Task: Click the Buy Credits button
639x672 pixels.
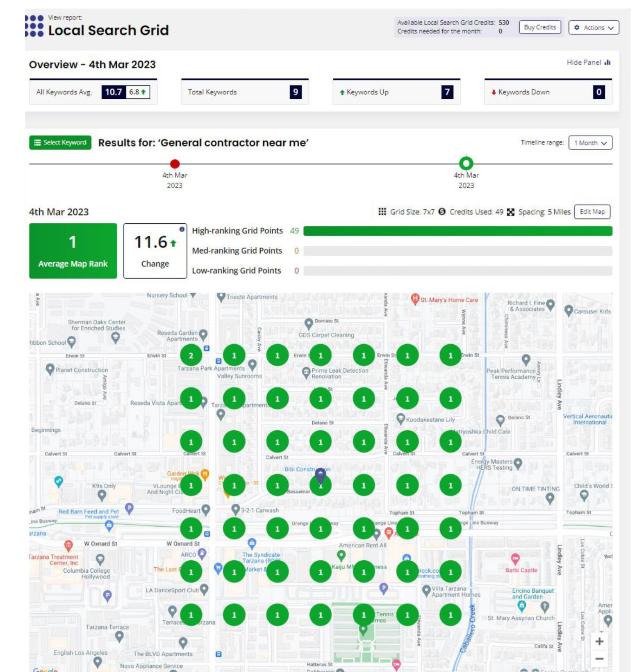Action: [539, 27]
